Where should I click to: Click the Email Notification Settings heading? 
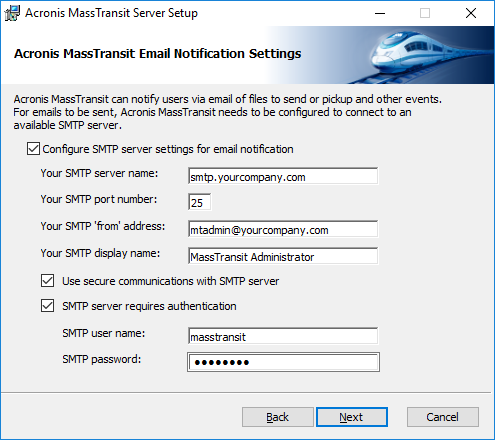157,54
